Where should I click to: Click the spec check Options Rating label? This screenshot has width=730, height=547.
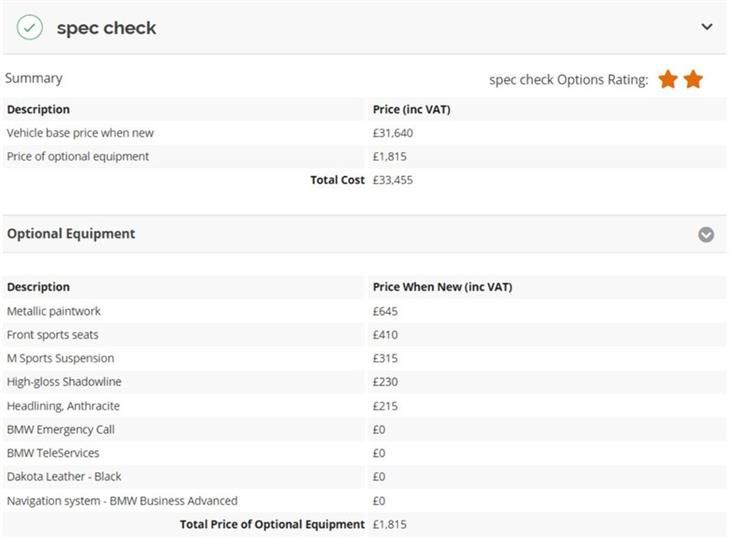pyautogui.click(x=568, y=80)
